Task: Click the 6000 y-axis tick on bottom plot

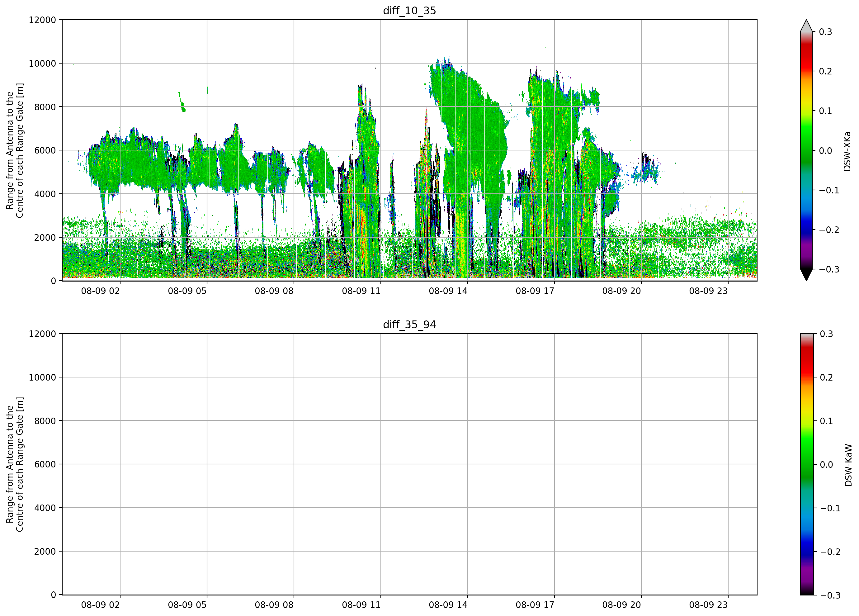Action: tap(45, 464)
